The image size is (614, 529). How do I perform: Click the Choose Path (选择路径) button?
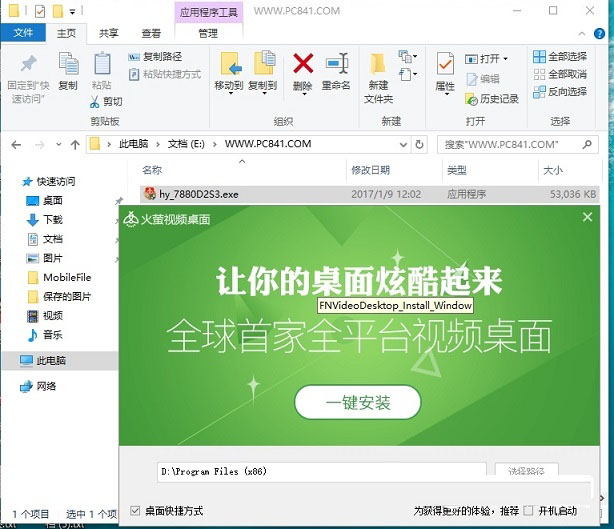click(526, 471)
